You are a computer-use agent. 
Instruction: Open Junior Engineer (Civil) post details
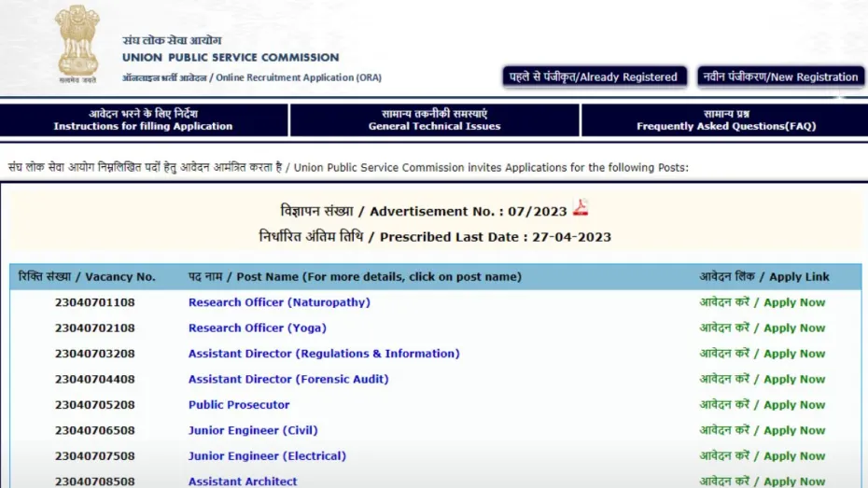[253, 431]
